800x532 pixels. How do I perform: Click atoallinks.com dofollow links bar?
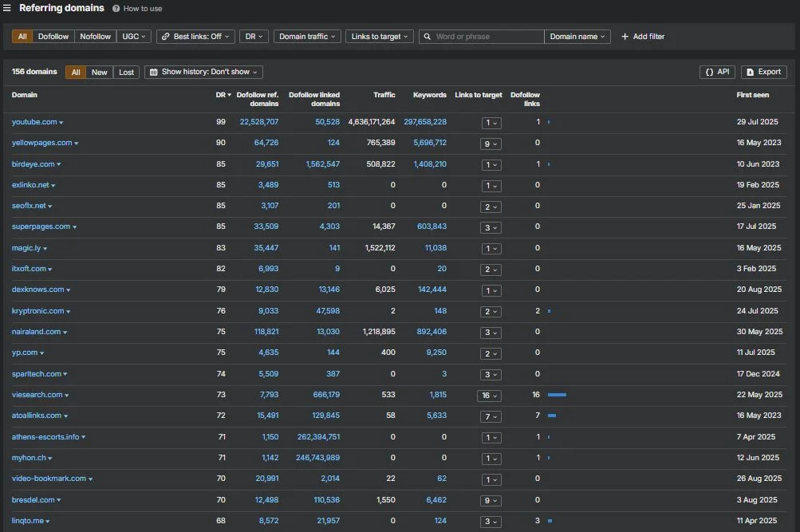552,416
